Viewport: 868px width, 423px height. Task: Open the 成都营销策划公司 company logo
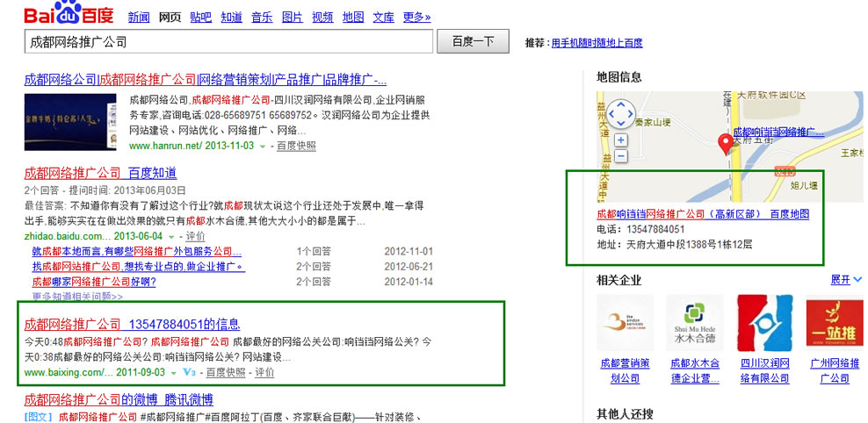point(625,323)
